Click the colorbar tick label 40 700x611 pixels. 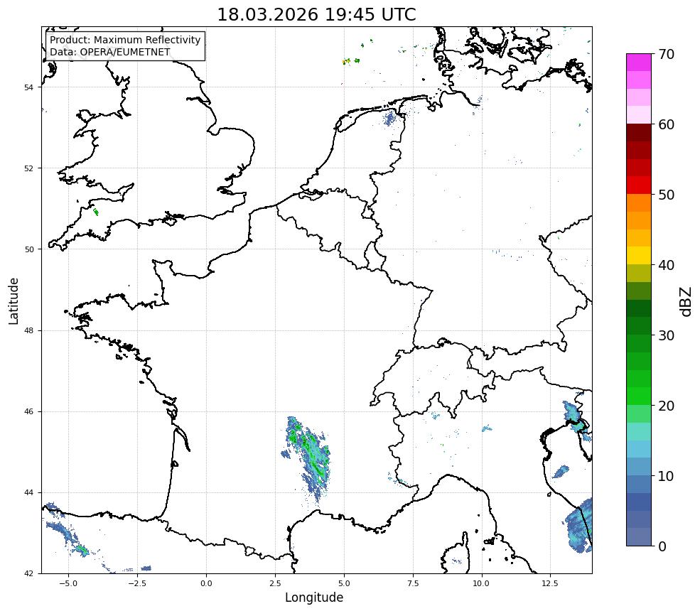click(666, 265)
